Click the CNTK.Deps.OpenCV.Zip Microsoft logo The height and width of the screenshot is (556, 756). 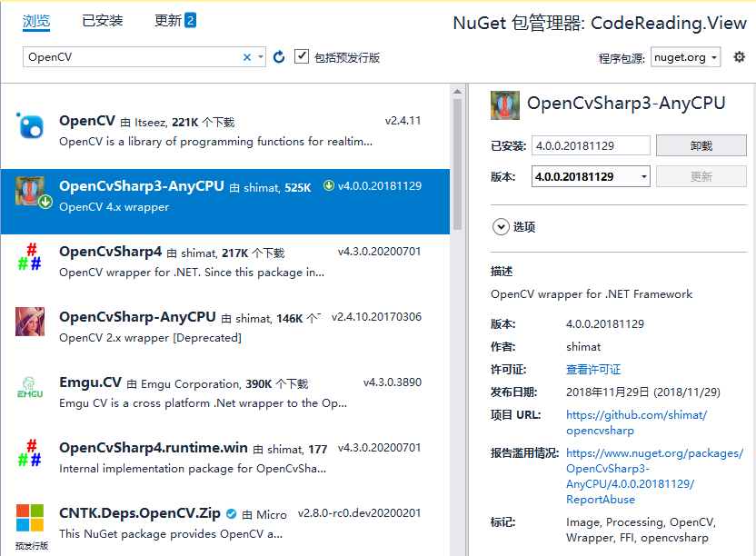[x=30, y=518]
